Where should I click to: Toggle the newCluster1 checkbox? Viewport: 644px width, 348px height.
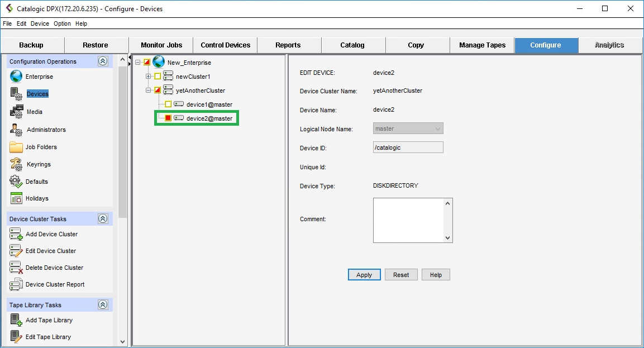coord(157,77)
